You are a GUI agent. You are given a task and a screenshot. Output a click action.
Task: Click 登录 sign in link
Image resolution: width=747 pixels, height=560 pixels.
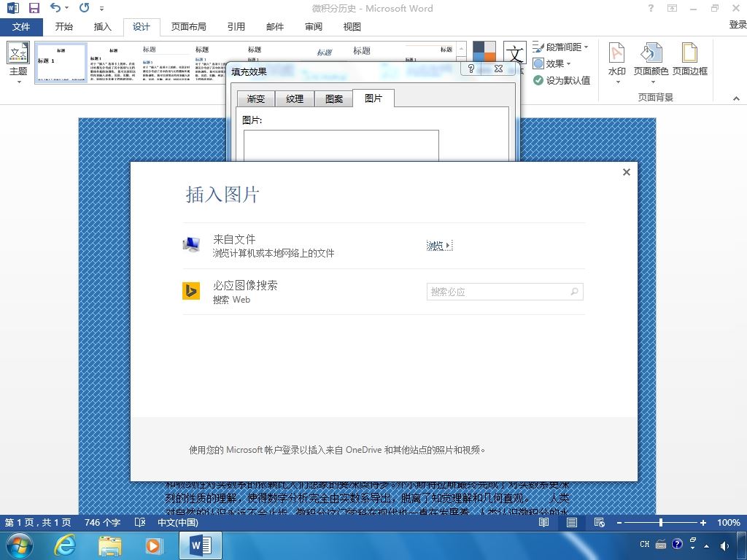(x=738, y=24)
